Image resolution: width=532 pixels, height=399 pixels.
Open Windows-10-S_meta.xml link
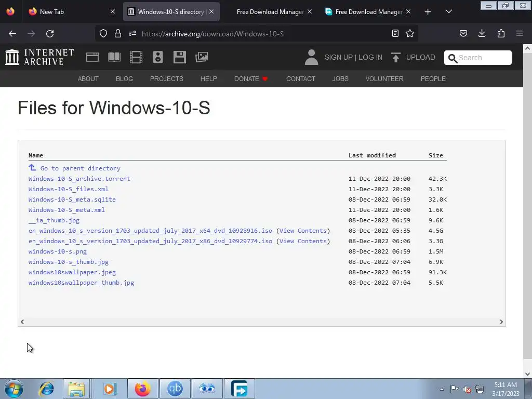click(66, 210)
